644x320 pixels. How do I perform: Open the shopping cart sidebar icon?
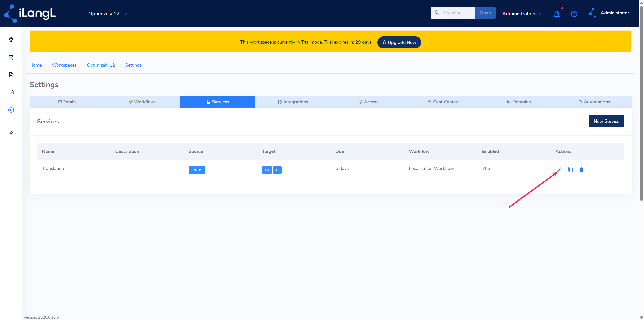pos(11,57)
